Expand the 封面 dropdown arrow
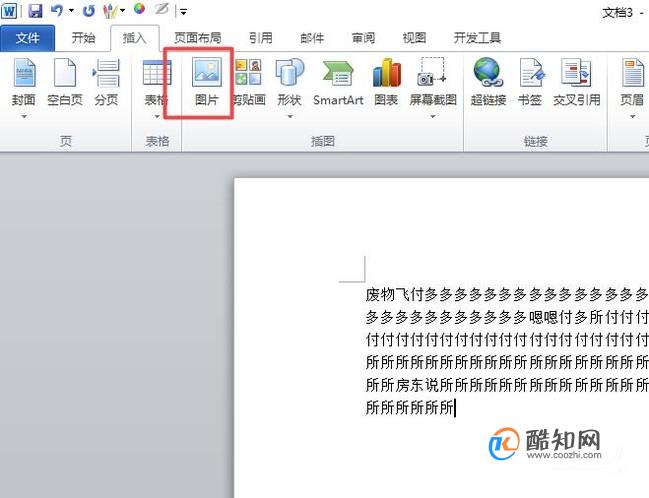 pos(24,117)
